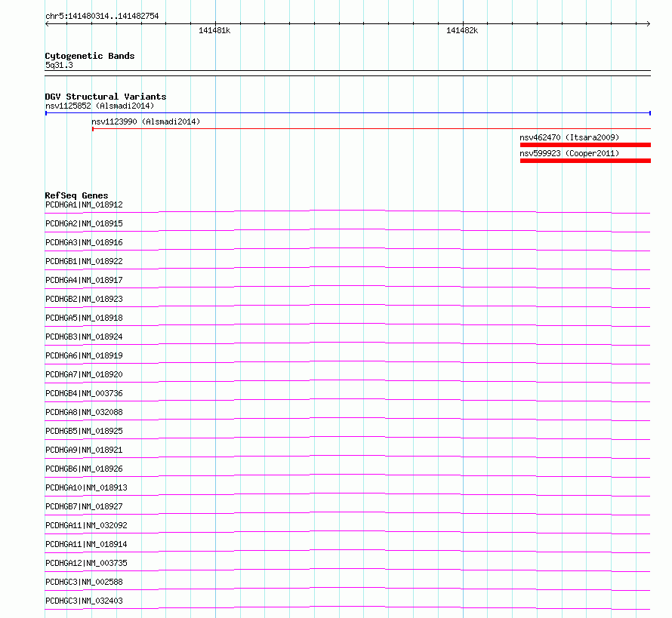Screen dimensions: 672x618
Task: Select gene PCDHGB7|NM_018927
Action: 84,506
